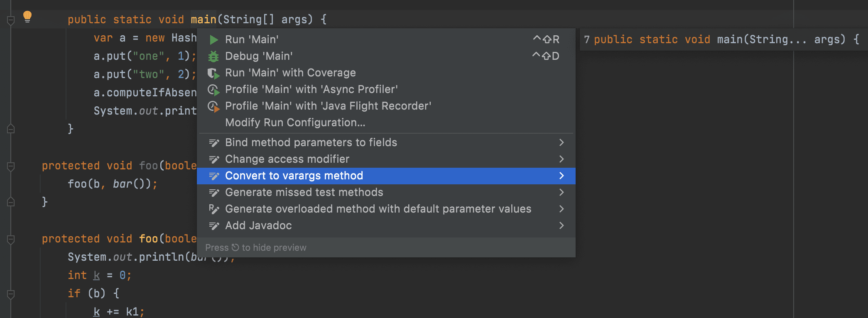The width and height of the screenshot is (868, 318).
Task: Click the Async Profiler icon
Action: pyautogui.click(x=213, y=90)
